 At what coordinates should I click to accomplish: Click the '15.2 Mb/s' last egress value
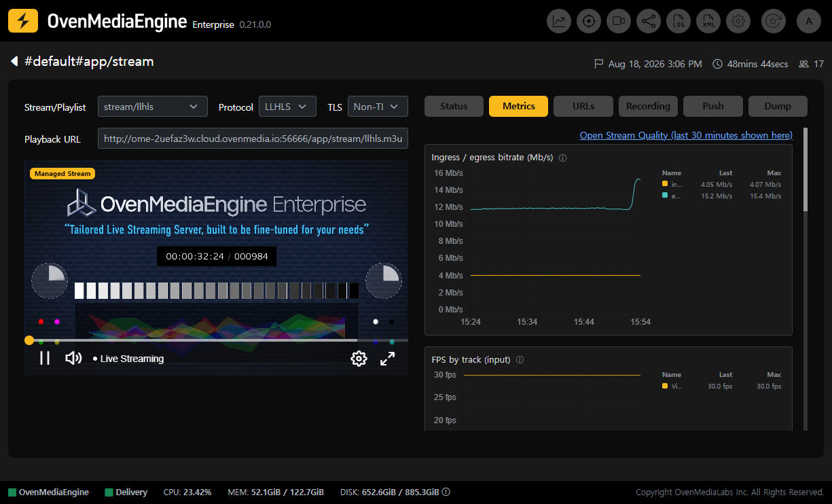717,196
